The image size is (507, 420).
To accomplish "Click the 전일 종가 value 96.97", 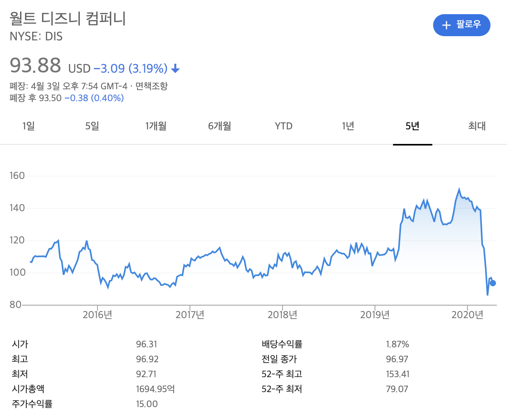I will 397,359.
